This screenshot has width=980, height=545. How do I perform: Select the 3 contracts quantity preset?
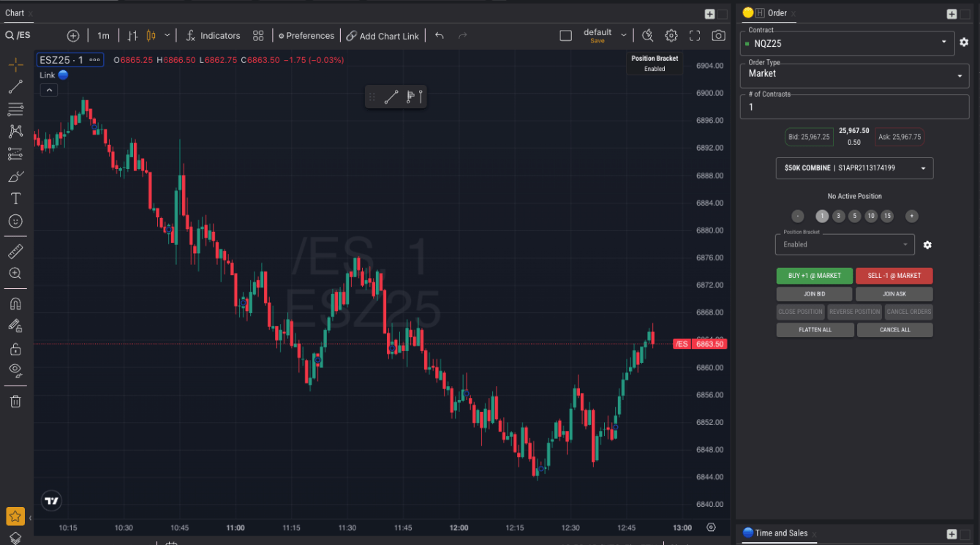click(838, 216)
